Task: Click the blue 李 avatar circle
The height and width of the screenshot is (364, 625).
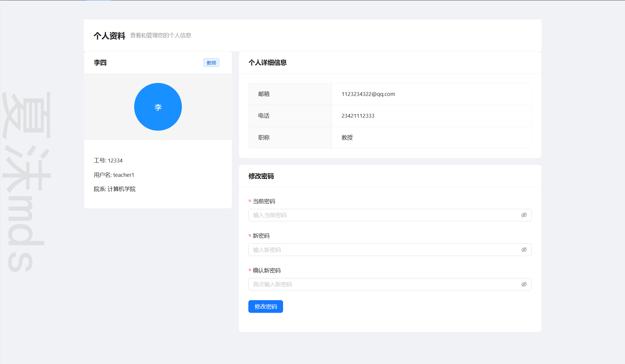Action: (158, 107)
